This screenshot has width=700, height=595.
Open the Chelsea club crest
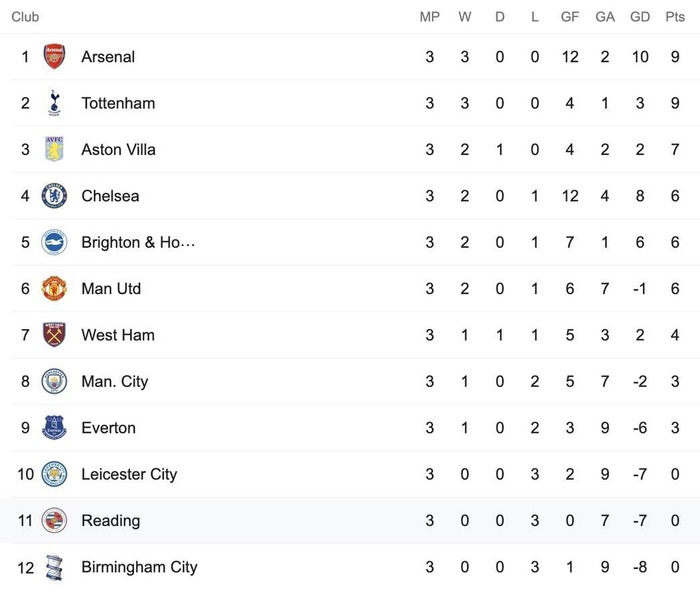[54, 196]
